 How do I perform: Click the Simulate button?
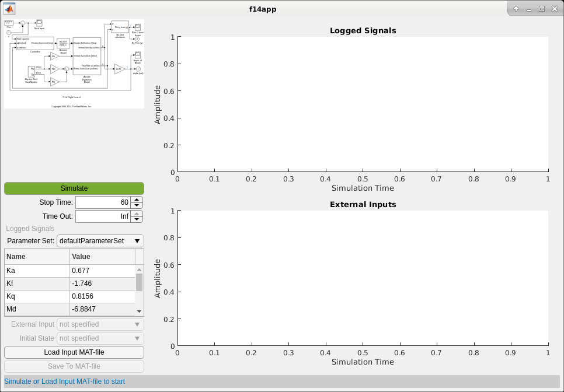(x=74, y=188)
